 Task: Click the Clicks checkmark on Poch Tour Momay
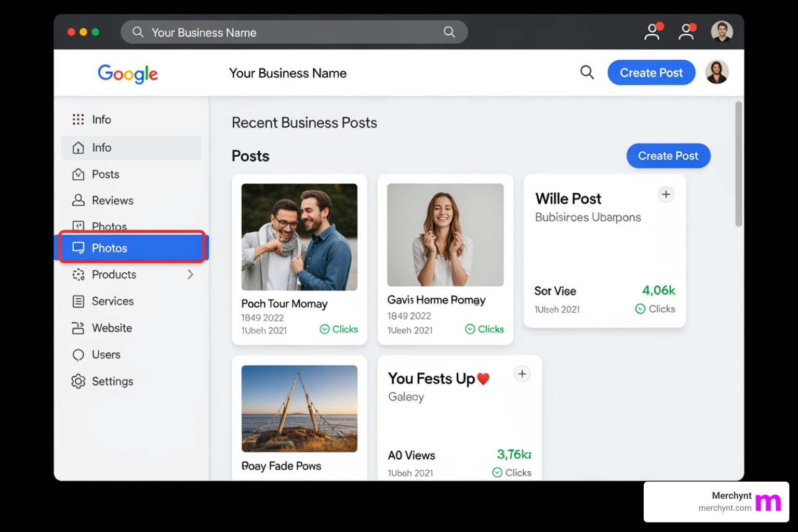[325, 329]
